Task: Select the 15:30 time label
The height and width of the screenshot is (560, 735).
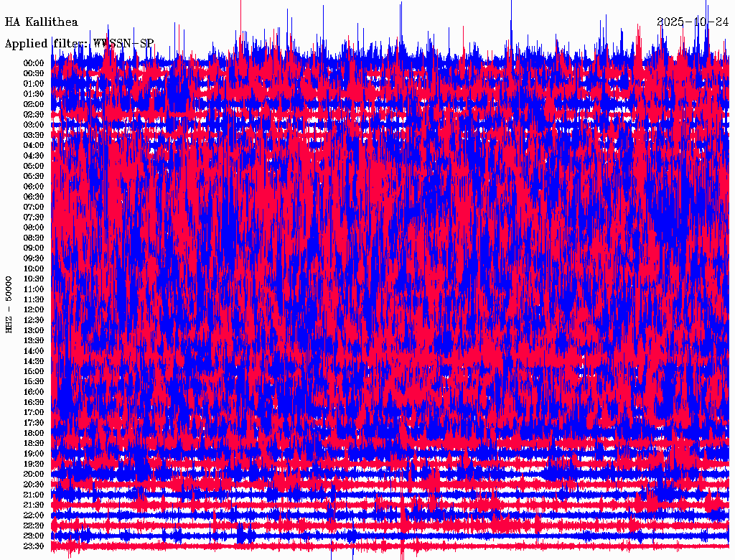Action: (x=34, y=382)
